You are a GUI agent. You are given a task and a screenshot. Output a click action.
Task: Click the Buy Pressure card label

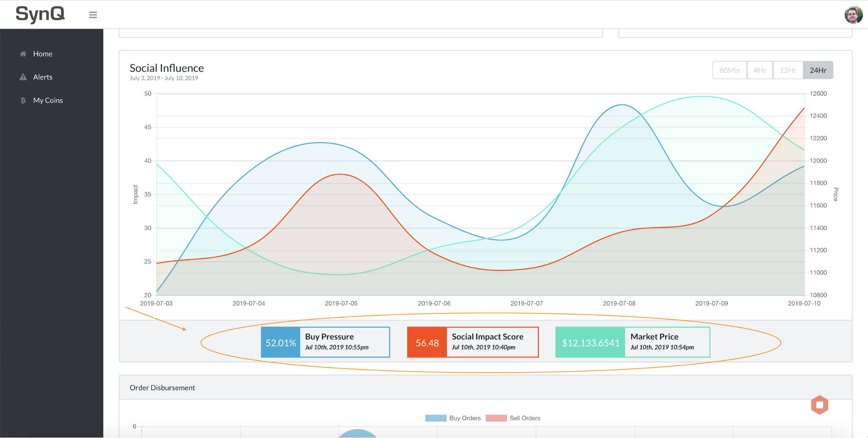tap(329, 337)
